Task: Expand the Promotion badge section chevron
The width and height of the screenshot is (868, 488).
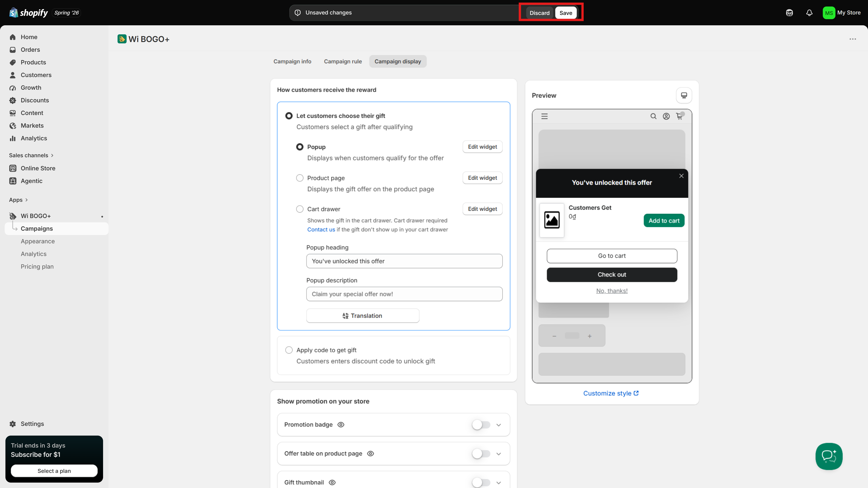Action: click(499, 425)
